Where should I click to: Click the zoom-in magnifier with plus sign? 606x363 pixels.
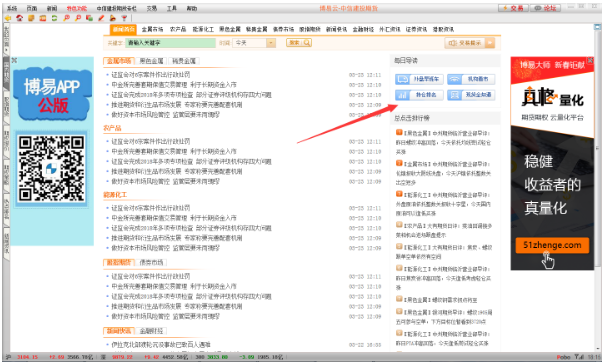point(66,18)
